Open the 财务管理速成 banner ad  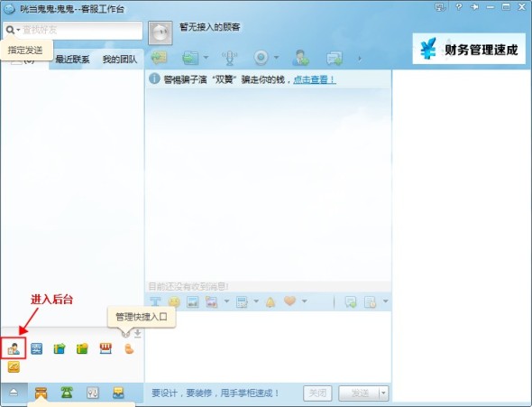[469, 49]
